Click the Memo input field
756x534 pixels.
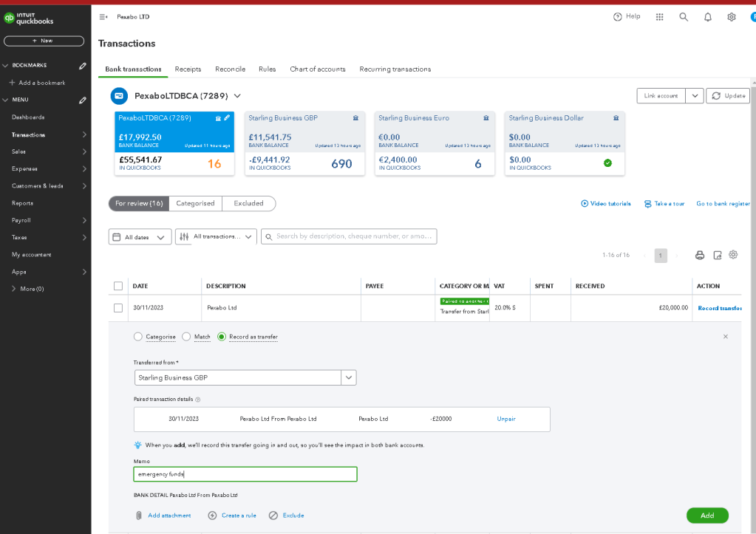click(245, 474)
